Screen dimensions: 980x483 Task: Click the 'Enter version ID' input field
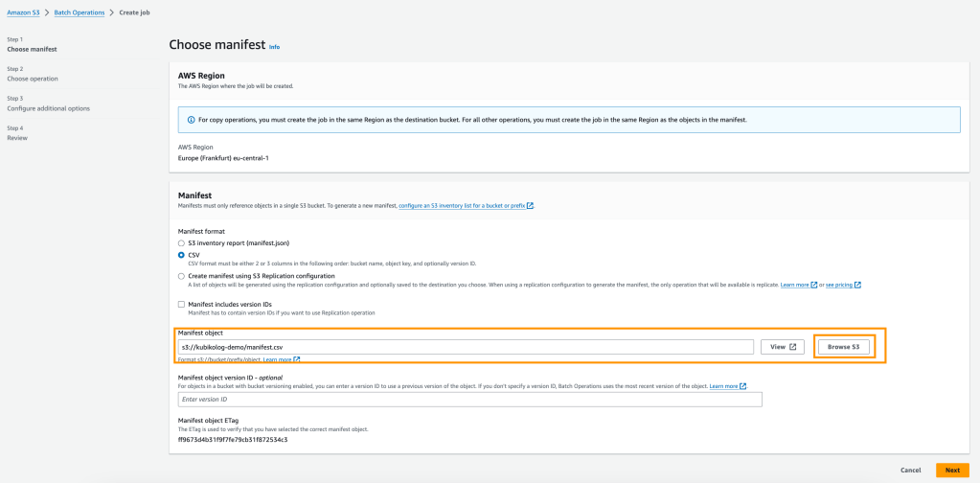pos(469,399)
